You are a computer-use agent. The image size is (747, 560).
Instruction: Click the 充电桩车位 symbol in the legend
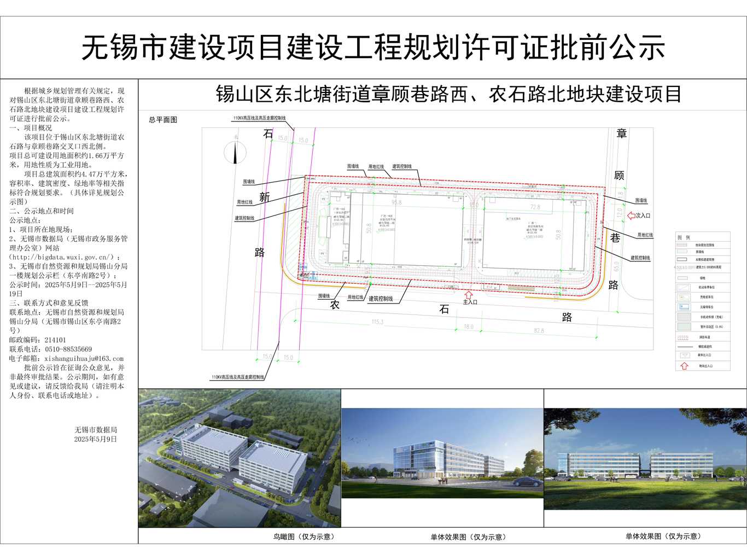(x=684, y=297)
